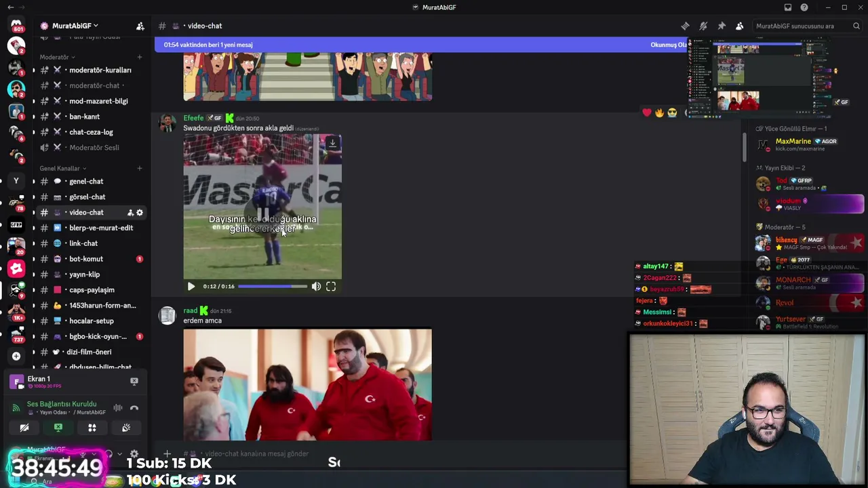This screenshot has width=868, height=488.
Task: Open user settings gear
Action: (x=134, y=454)
